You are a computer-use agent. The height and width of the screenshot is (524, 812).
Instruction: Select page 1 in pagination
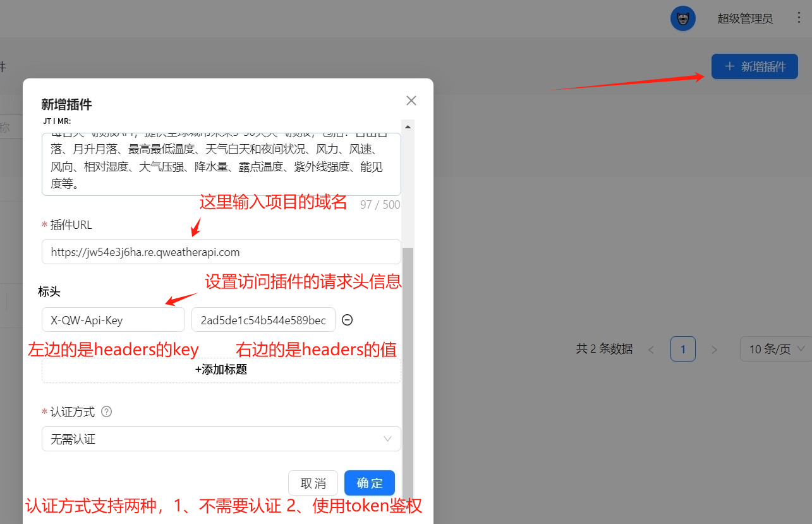[x=683, y=349]
